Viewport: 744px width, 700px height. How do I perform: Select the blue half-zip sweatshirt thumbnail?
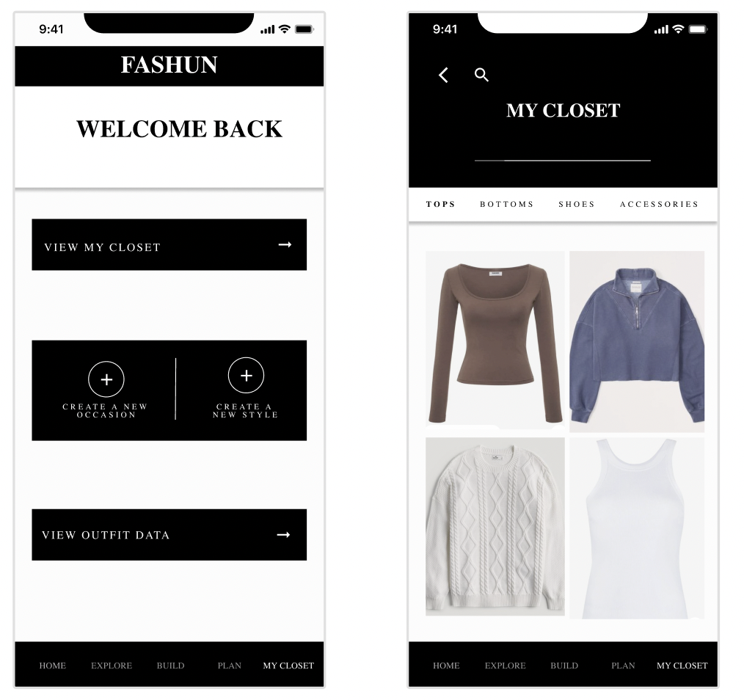(x=637, y=342)
